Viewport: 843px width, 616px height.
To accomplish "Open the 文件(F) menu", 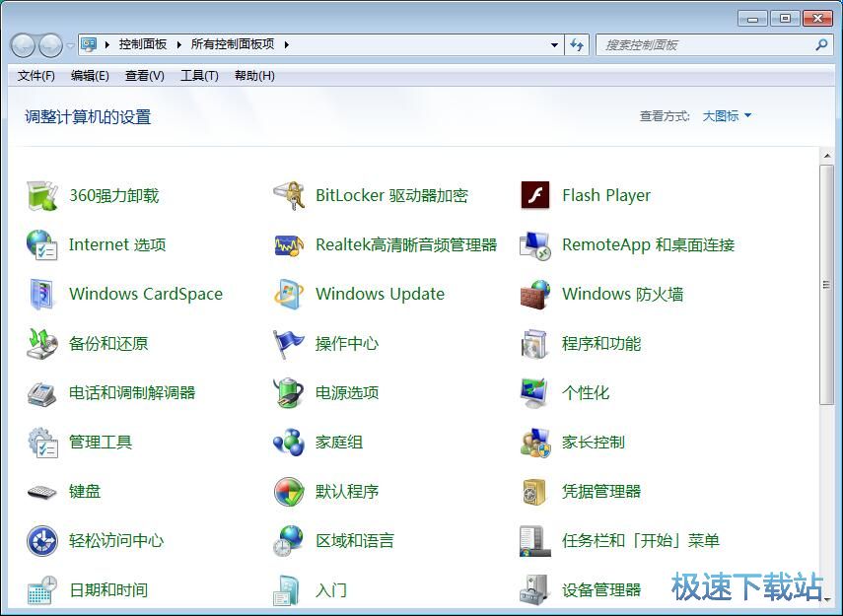I will [x=36, y=76].
